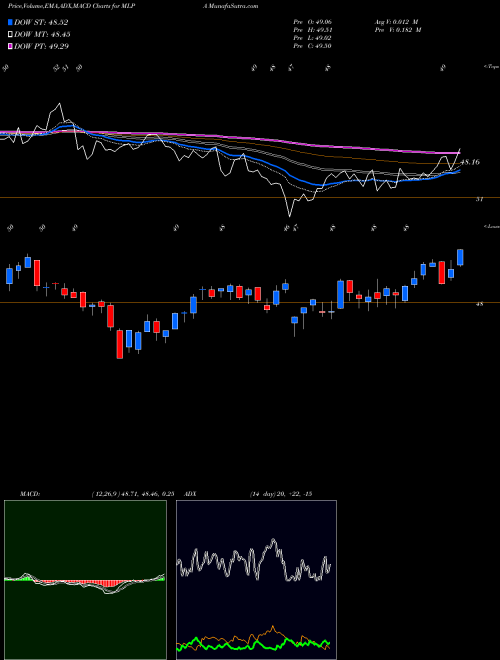The image size is (500, 660).
Task: Click the 'Pre L: 49.02' value
Action: click(312, 38)
